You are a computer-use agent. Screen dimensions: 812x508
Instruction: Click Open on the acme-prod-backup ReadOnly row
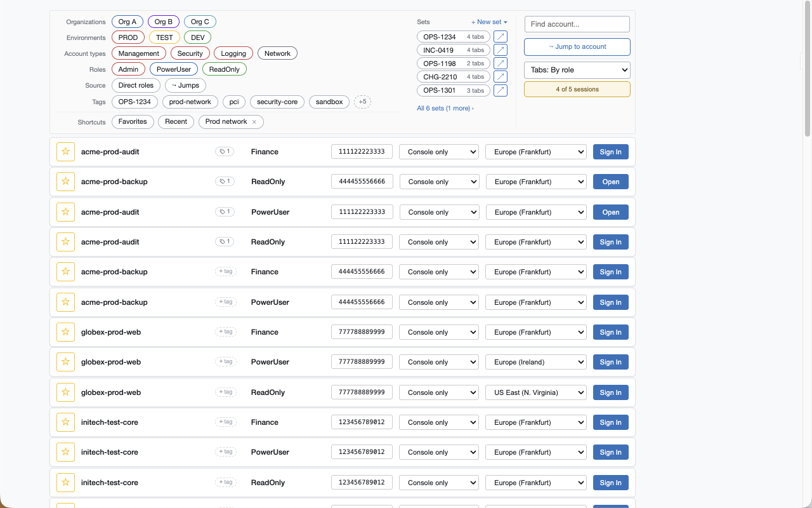point(611,182)
